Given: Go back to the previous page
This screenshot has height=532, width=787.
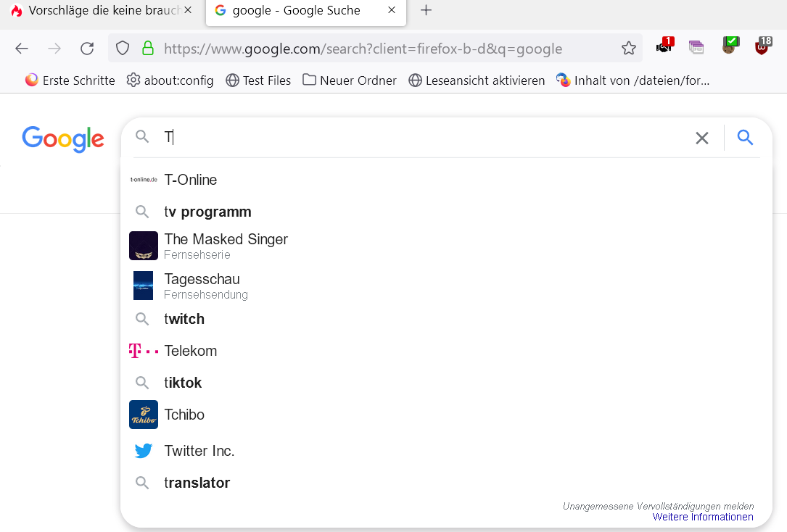Looking at the screenshot, I should [22, 48].
